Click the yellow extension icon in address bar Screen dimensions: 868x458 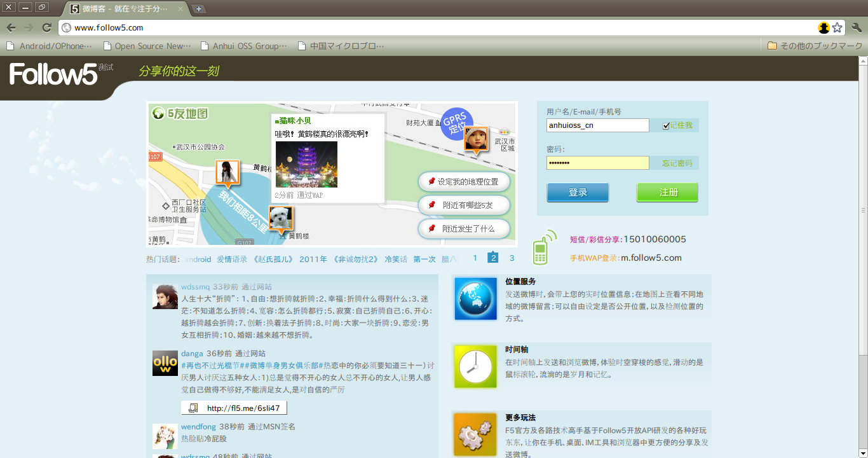point(824,27)
